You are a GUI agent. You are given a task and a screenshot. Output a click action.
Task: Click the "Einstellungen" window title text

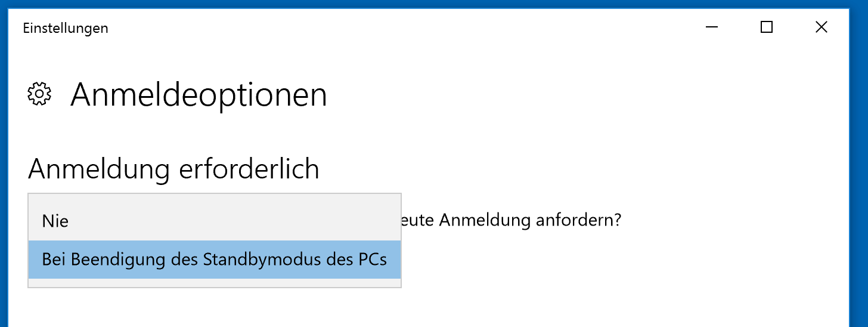pyautogui.click(x=66, y=28)
